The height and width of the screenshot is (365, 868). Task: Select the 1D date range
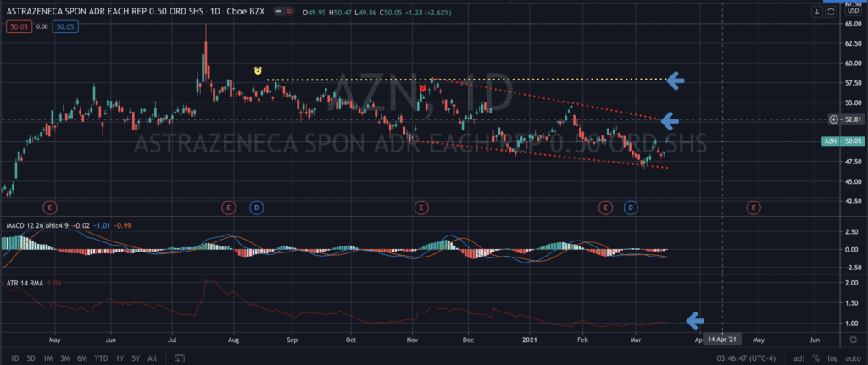(x=15, y=358)
